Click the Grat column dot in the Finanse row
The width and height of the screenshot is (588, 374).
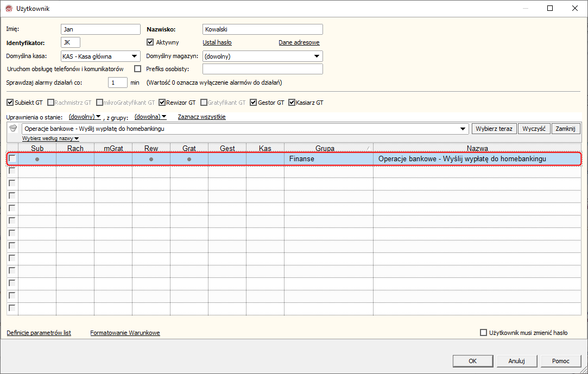tap(189, 159)
